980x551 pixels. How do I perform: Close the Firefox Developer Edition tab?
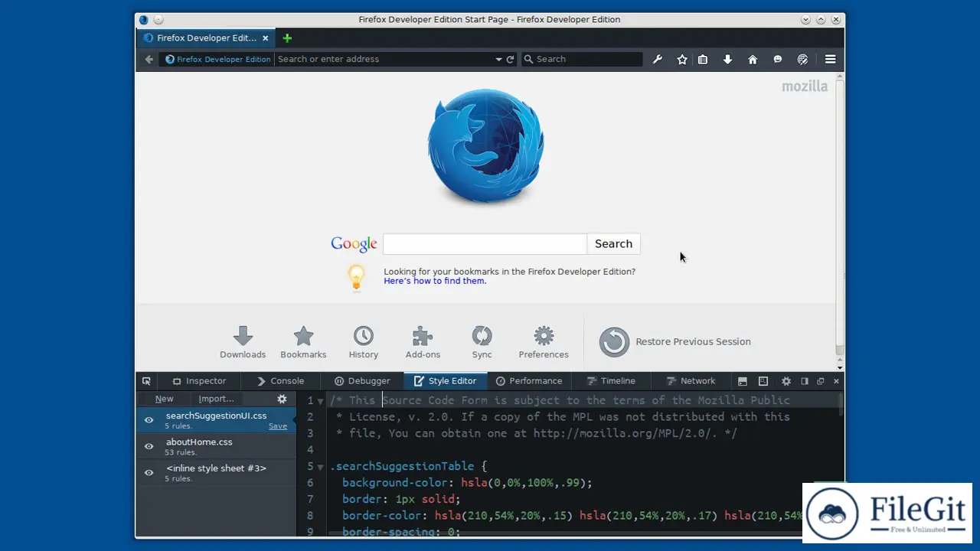click(266, 37)
